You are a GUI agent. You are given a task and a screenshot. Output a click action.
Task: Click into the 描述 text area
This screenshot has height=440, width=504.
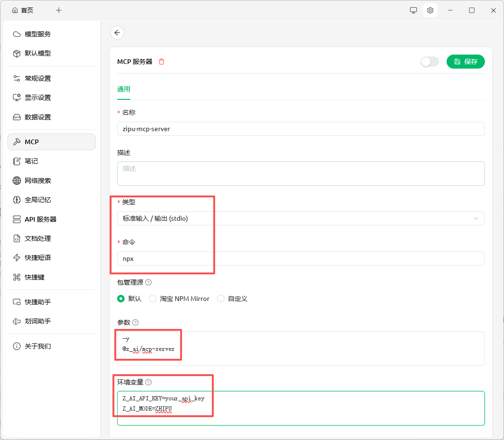(301, 173)
